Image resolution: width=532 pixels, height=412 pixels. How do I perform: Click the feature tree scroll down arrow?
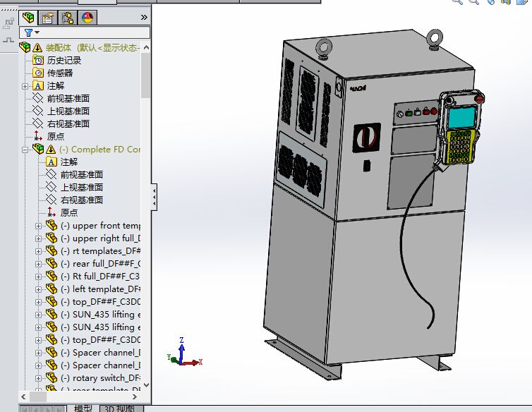pyautogui.click(x=146, y=385)
